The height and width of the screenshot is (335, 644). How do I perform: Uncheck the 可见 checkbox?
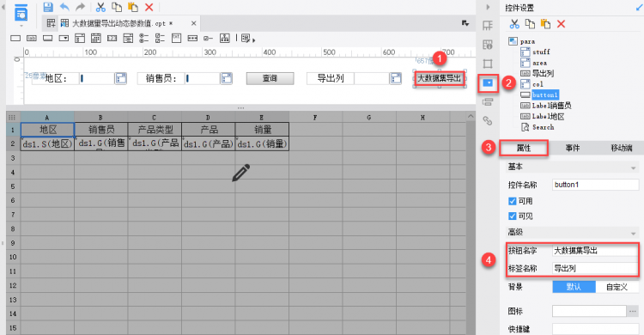click(x=512, y=216)
